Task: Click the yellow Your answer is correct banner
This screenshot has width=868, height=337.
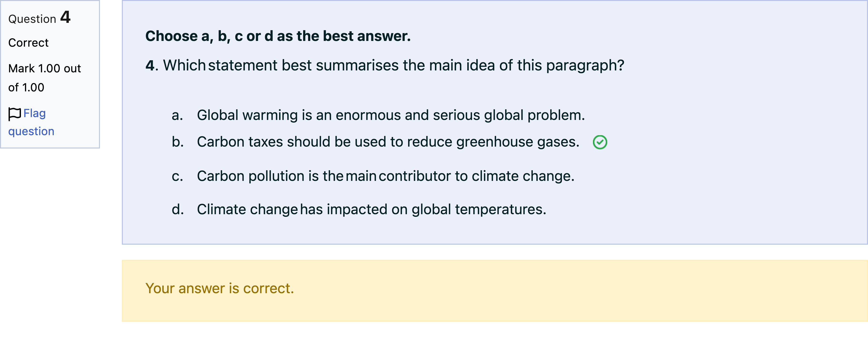Action: click(x=495, y=291)
